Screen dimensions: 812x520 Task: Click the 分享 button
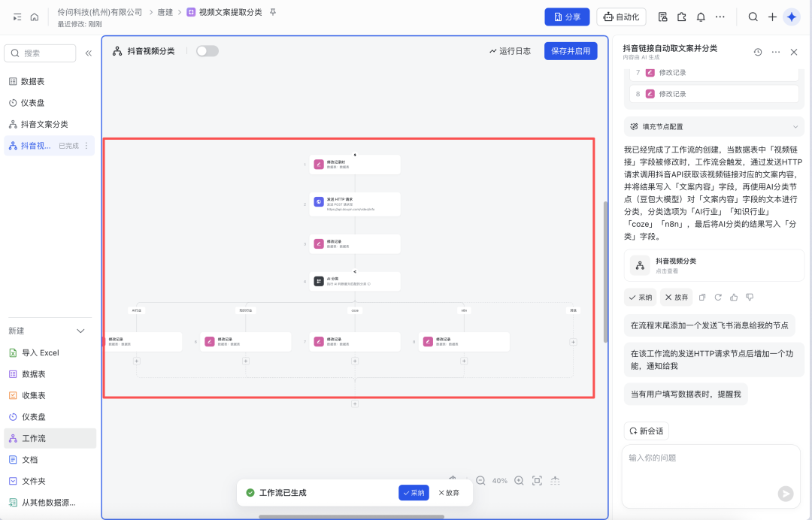click(567, 17)
